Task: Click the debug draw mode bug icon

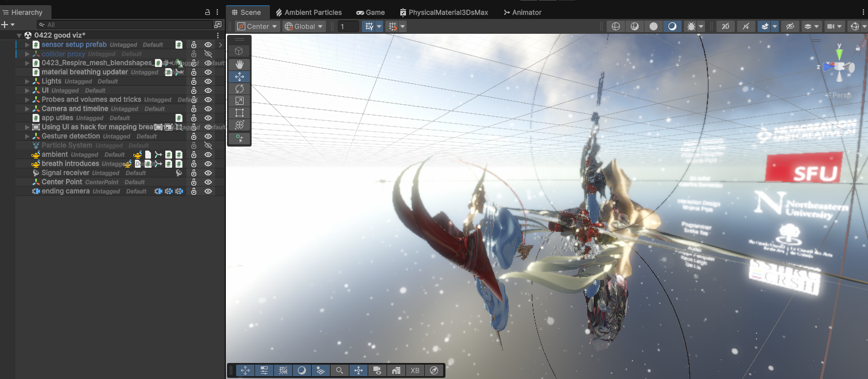Action: tap(690, 26)
